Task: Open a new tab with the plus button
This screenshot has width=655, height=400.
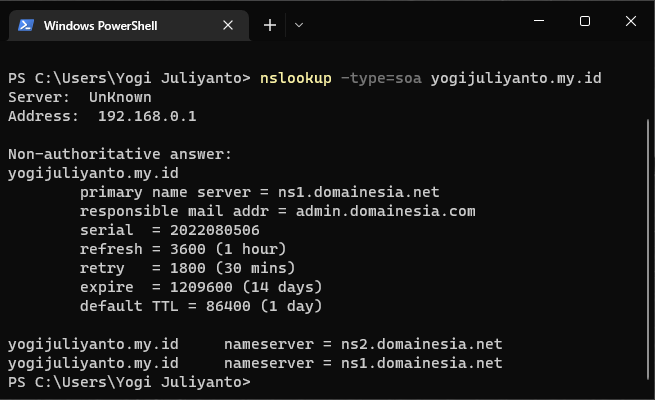Action: 269,25
